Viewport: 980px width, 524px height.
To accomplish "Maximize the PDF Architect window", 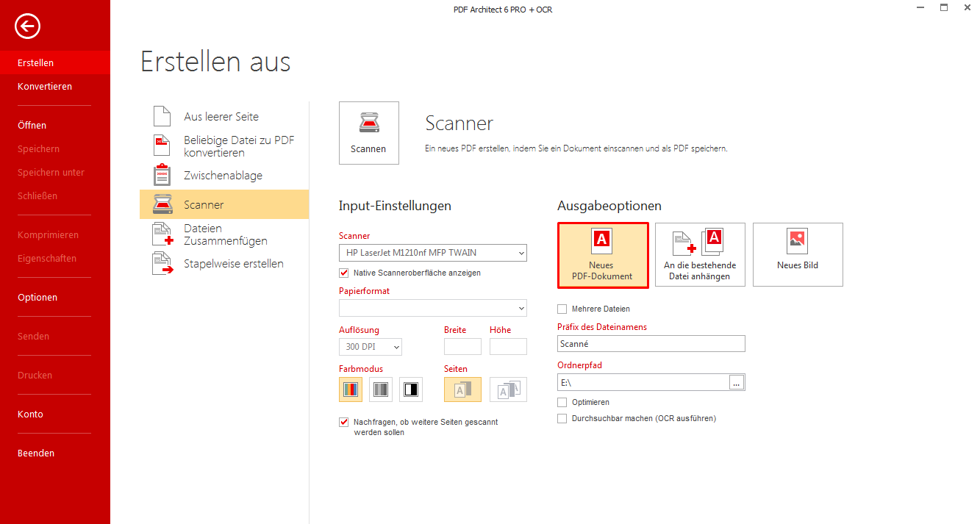I will (944, 8).
